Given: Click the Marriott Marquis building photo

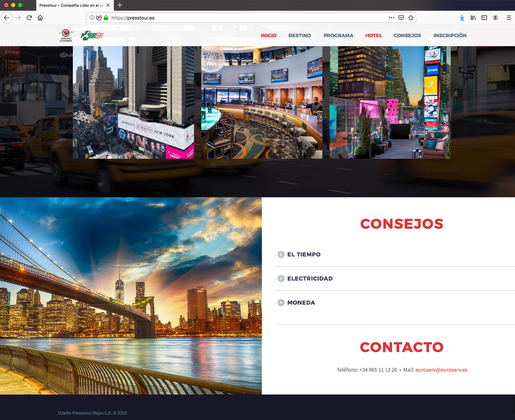Looking at the screenshot, I should (x=133, y=102).
